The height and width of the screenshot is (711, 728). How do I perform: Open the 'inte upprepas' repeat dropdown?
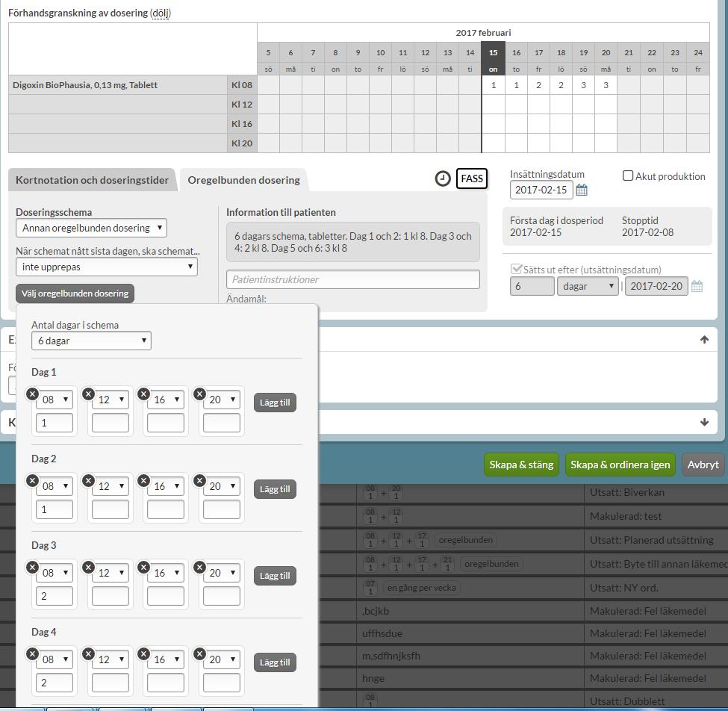pos(107,267)
